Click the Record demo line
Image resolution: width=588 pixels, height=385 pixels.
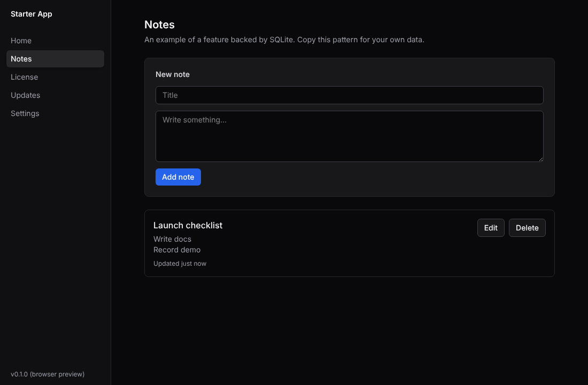pos(177,250)
